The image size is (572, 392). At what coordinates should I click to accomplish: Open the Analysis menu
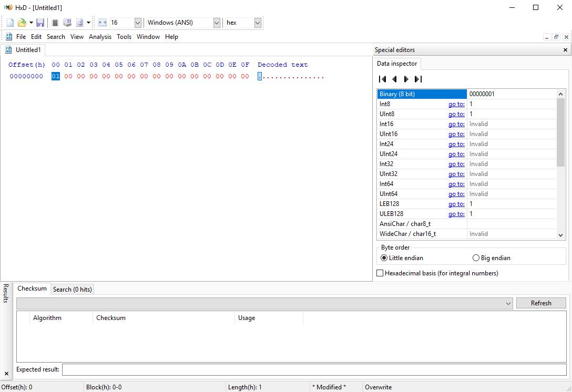[x=100, y=37]
